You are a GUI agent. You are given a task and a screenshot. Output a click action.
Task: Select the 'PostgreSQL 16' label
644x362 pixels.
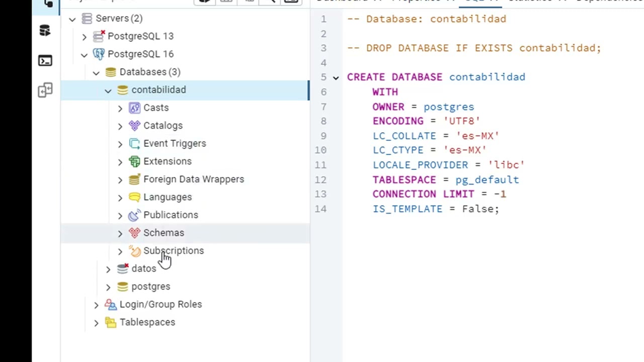140,54
